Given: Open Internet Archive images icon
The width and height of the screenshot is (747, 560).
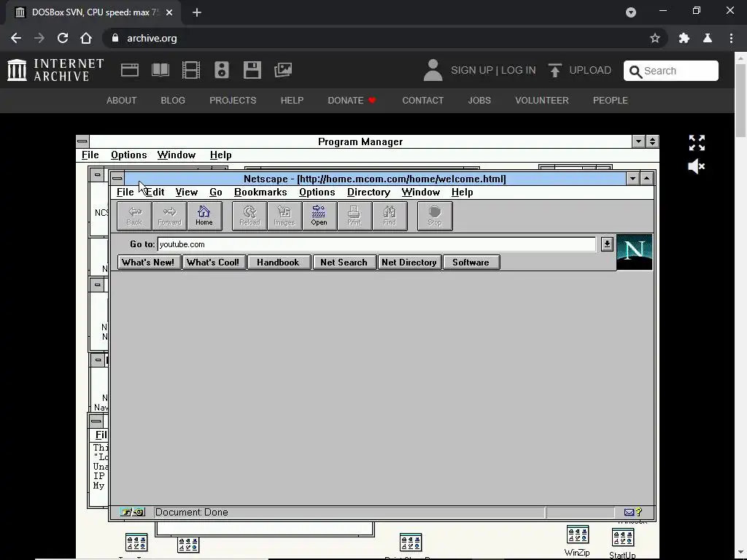Looking at the screenshot, I should point(283,70).
